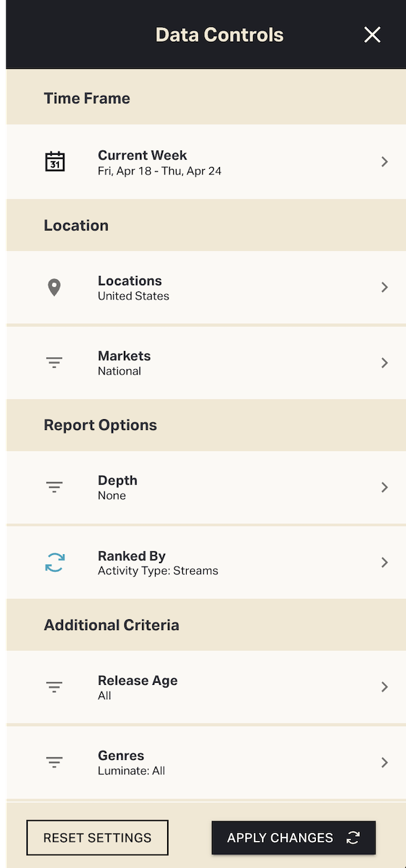This screenshot has height=868, width=406.
Task: Click the filter icon next to Markets
Action: click(54, 363)
